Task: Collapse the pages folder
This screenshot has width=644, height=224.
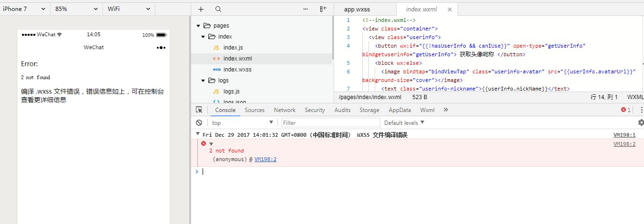Action: pyautogui.click(x=199, y=26)
